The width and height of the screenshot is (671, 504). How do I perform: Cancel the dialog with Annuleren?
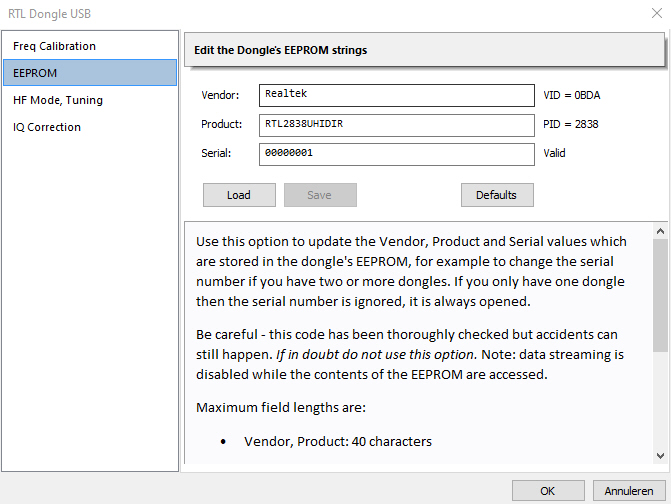[629, 490]
